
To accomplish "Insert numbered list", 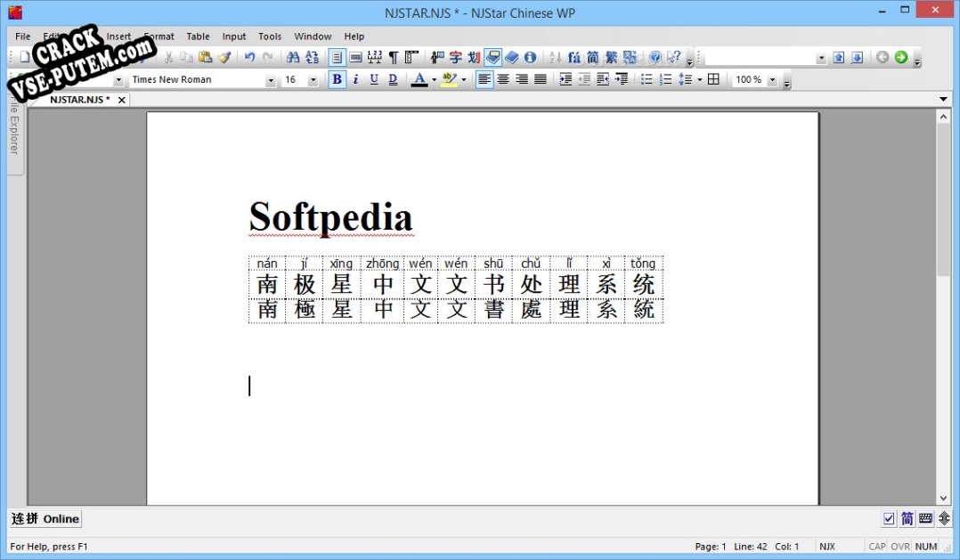I will pos(665,79).
